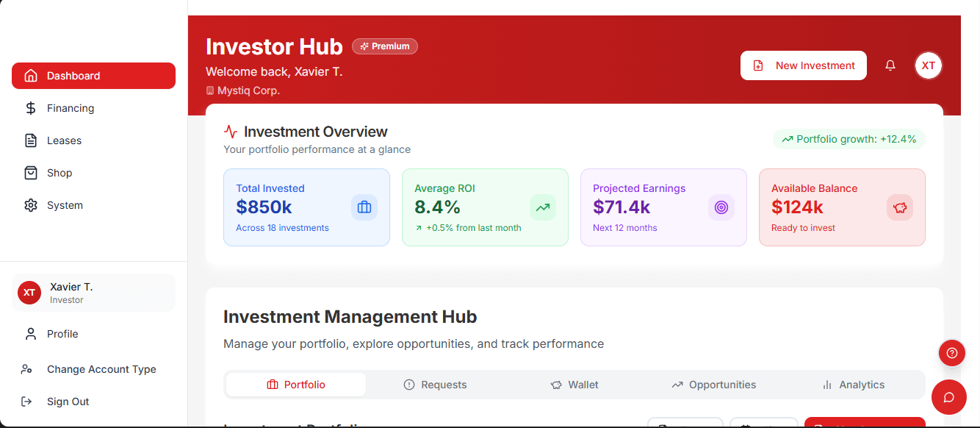This screenshot has width=980, height=428.
Task: Click the trend arrow icon in Average ROI
Action: (543, 207)
